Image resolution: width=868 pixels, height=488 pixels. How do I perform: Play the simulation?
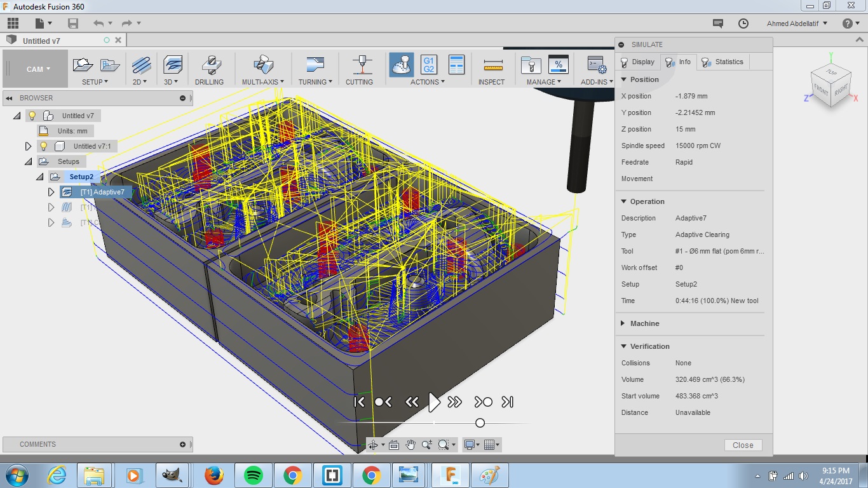434,402
